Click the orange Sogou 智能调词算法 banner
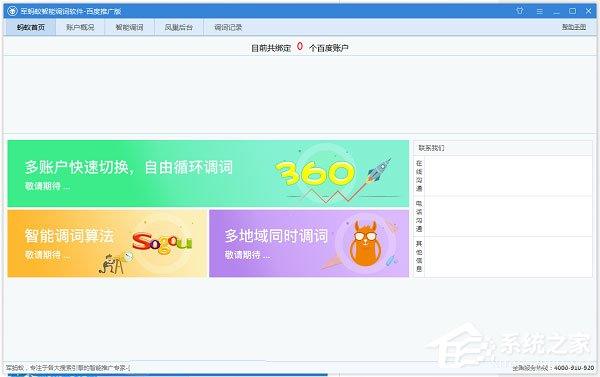This screenshot has width=600, height=377. [x=107, y=243]
